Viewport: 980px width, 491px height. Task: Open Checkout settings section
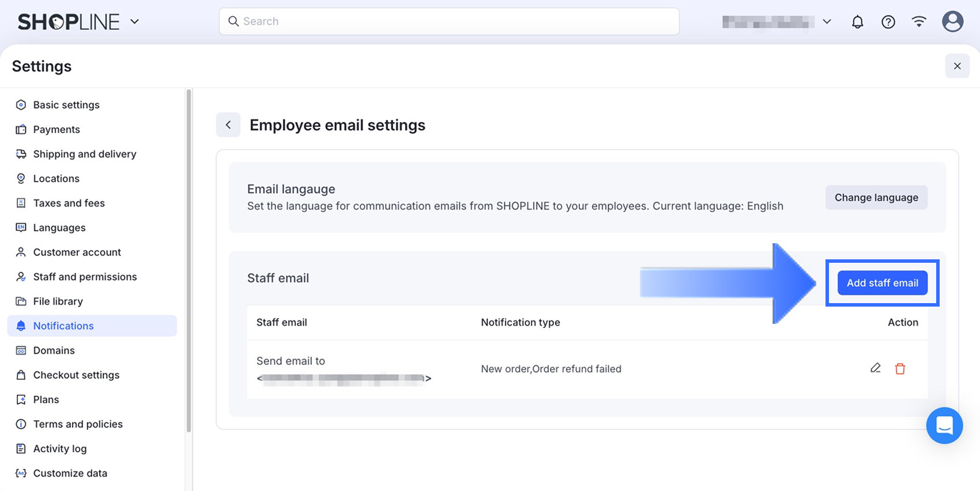[x=76, y=375]
